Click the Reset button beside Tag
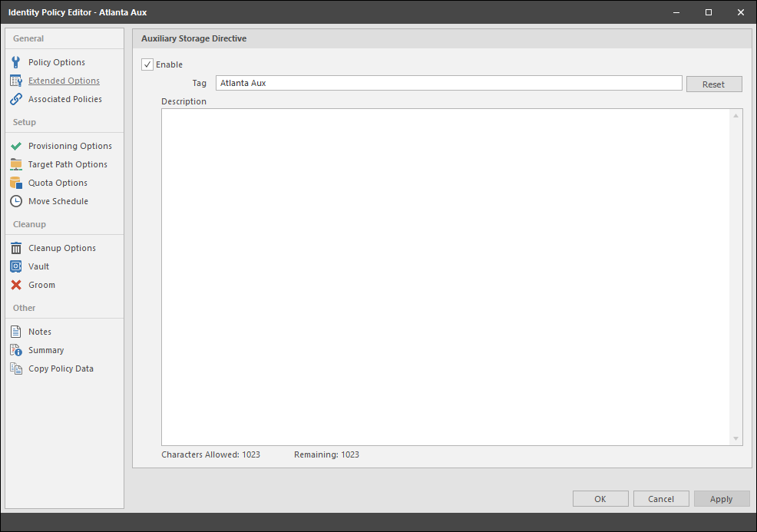 pos(714,84)
